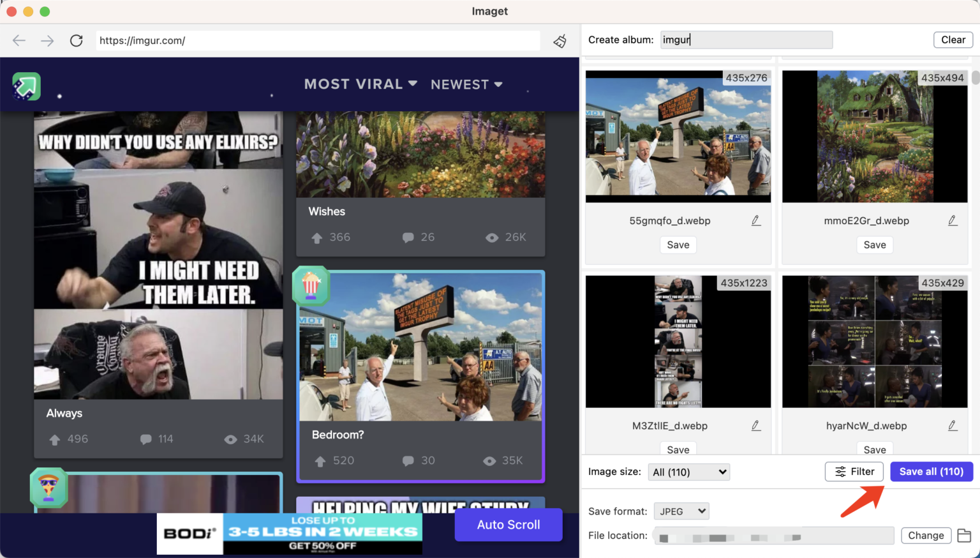This screenshot has width=980, height=558.
Task: Click the broom cleanup icon beside the address bar
Action: (x=560, y=40)
